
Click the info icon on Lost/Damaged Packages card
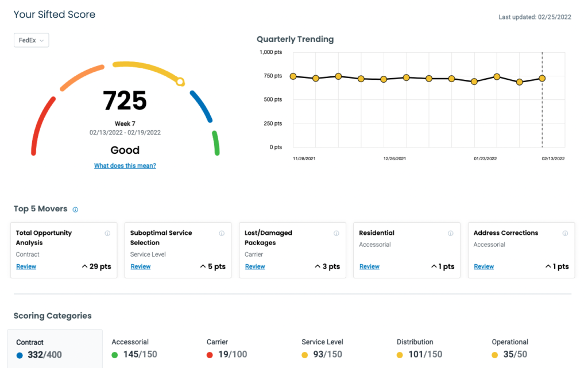pos(336,233)
